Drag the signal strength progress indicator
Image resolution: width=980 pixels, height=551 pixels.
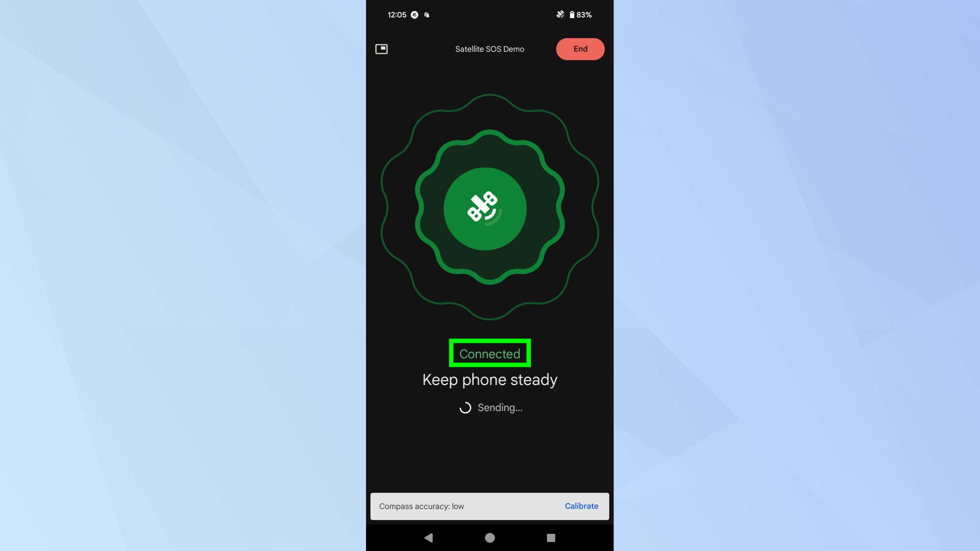pos(490,207)
